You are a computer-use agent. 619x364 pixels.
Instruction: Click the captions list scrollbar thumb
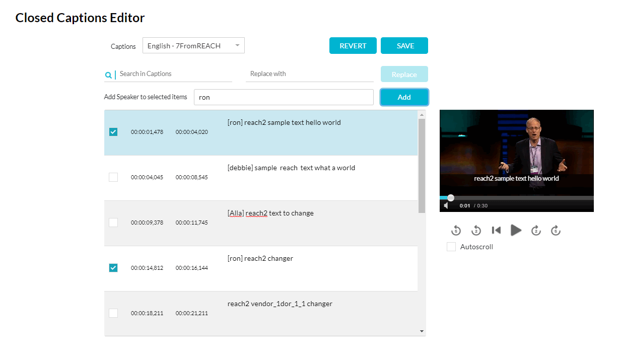tap(422, 166)
